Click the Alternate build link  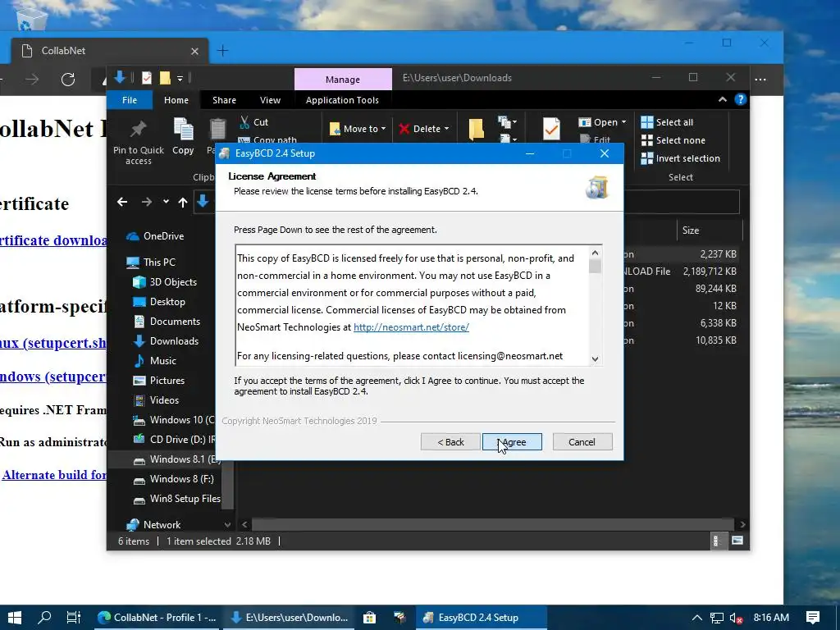point(54,475)
